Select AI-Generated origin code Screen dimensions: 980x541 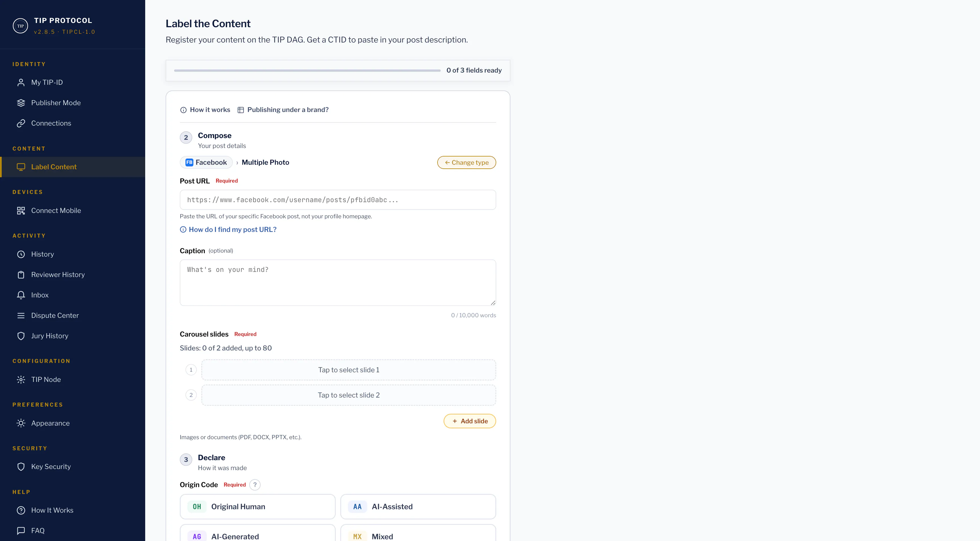(x=257, y=533)
